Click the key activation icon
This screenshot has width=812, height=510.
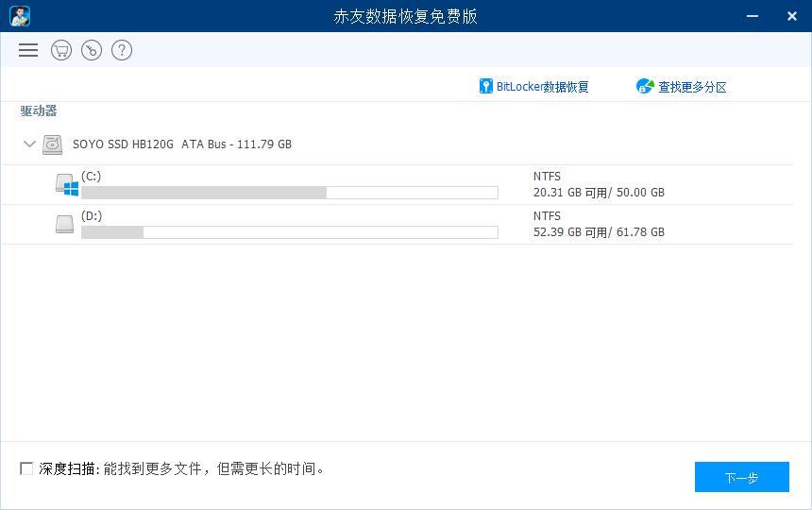pyautogui.click(x=92, y=50)
